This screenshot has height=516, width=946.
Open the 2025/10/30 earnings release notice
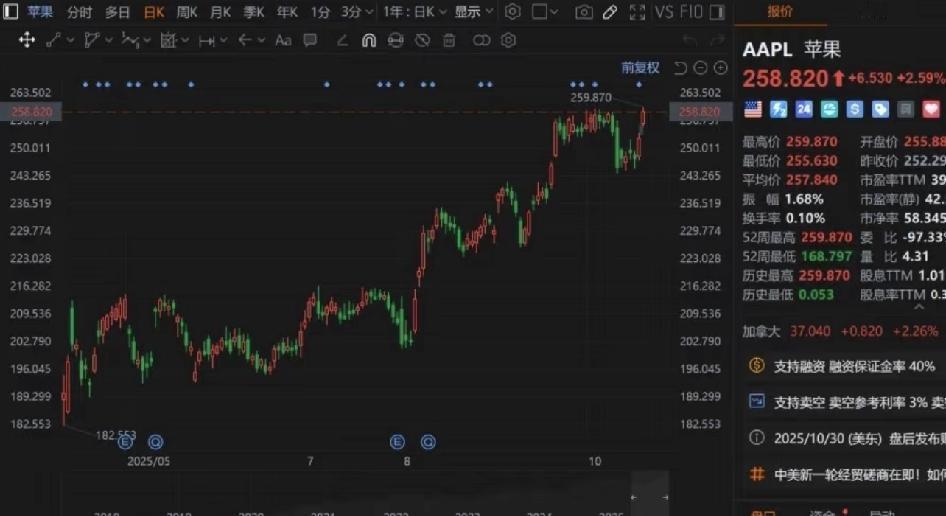846,438
